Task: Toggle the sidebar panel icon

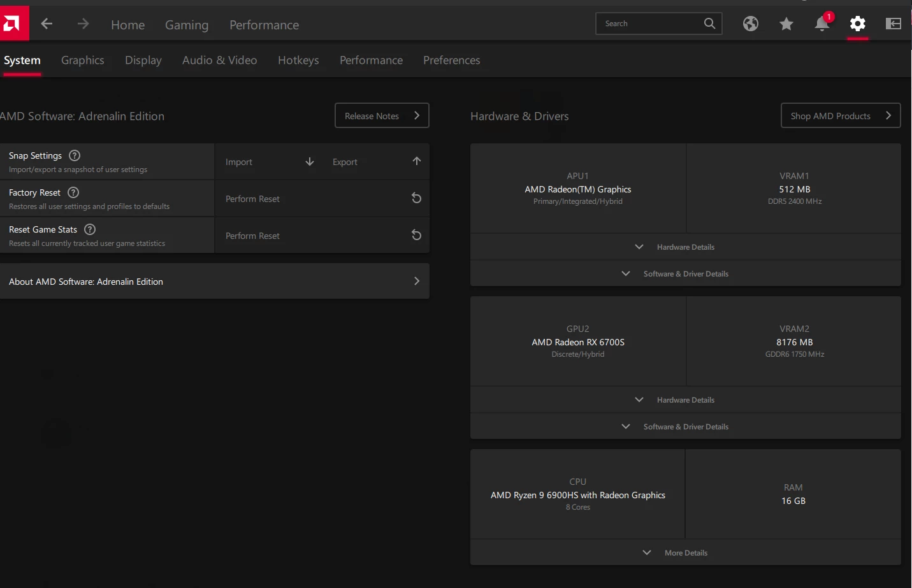Action: point(894,24)
